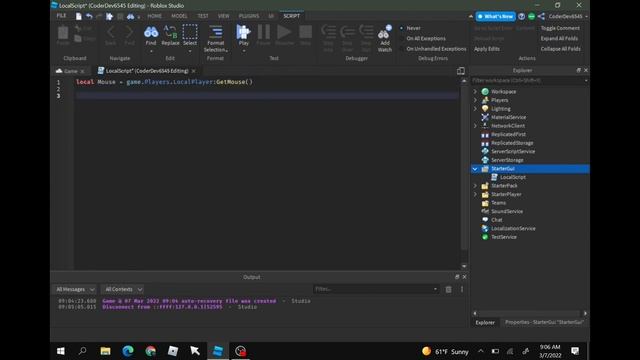Click the What's New button

point(496,16)
